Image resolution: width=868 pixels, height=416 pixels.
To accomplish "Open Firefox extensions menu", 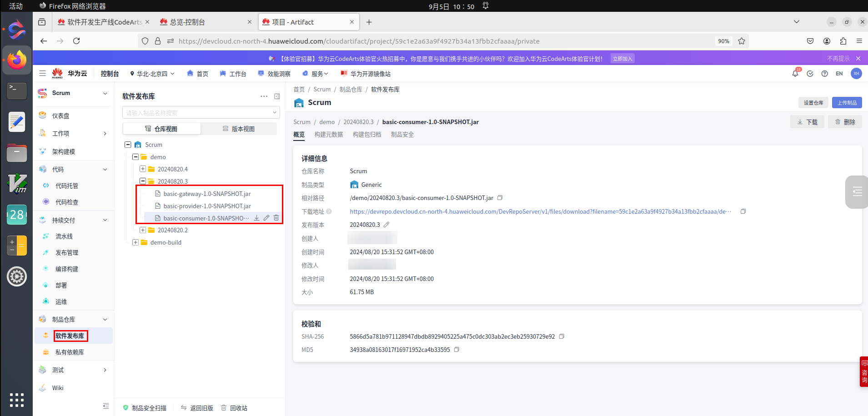I will point(843,41).
